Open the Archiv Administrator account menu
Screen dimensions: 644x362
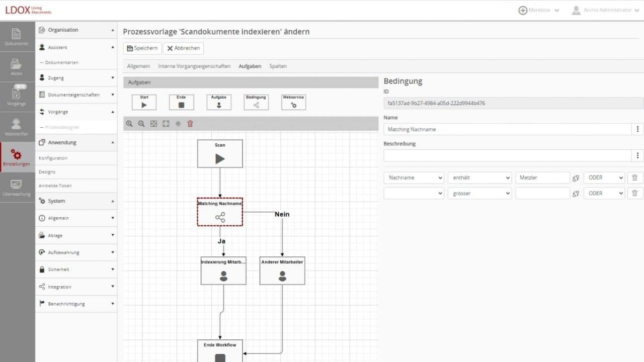click(606, 10)
